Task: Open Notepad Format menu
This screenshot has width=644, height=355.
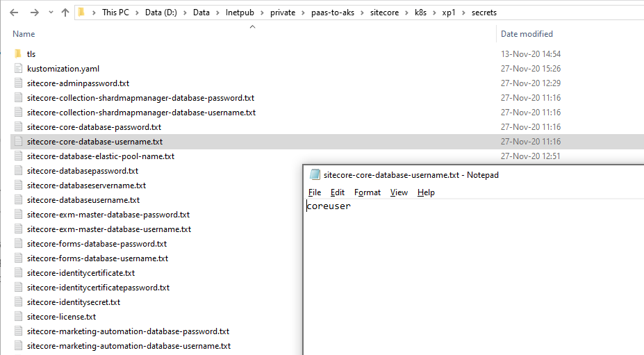Action: point(368,192)
